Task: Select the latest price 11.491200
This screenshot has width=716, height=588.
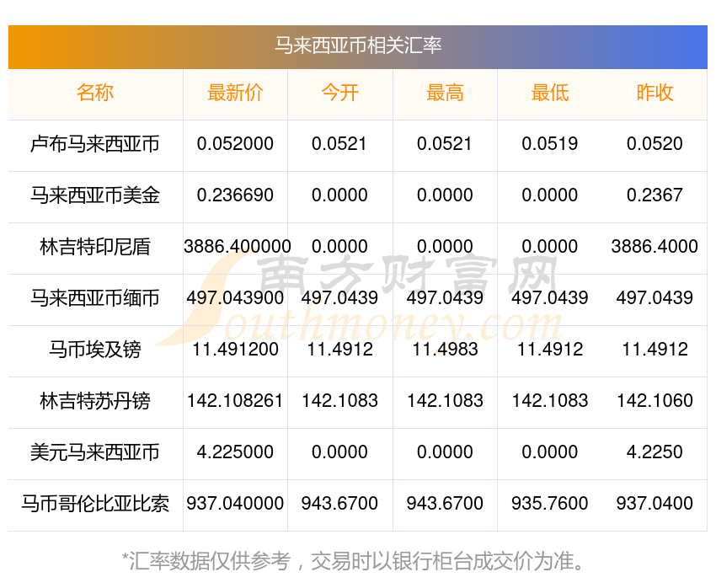Action: pyautogui.click(x=235, y=350)
